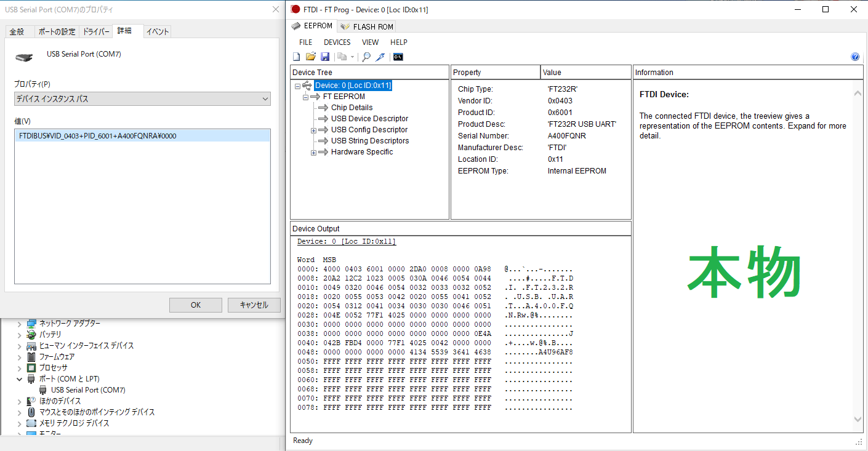Select USB Device Descriptor in Device Tree

click(x=369, y=119)
